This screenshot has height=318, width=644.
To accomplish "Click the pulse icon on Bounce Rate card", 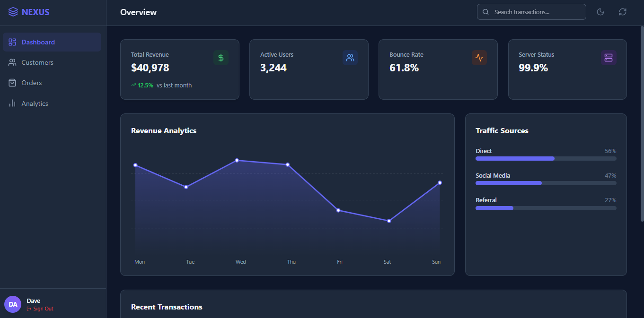I will pos(479,57).
